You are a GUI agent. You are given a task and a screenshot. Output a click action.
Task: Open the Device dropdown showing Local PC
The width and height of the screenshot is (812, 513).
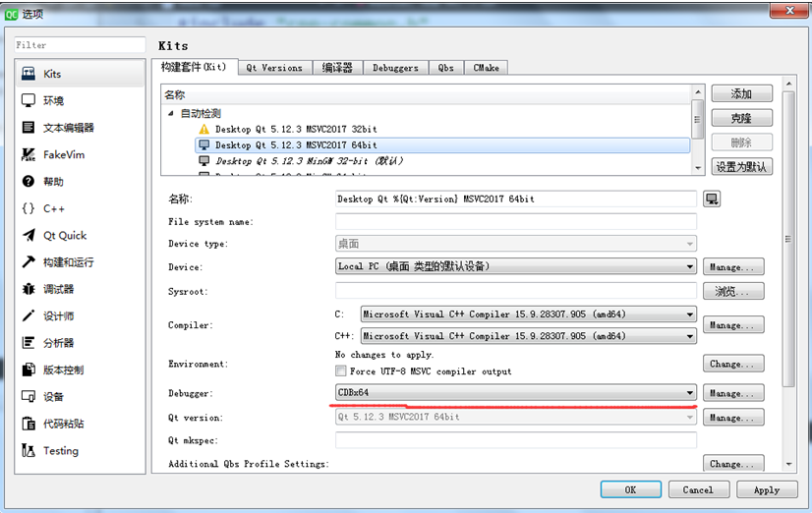click(x=516, y=266)
